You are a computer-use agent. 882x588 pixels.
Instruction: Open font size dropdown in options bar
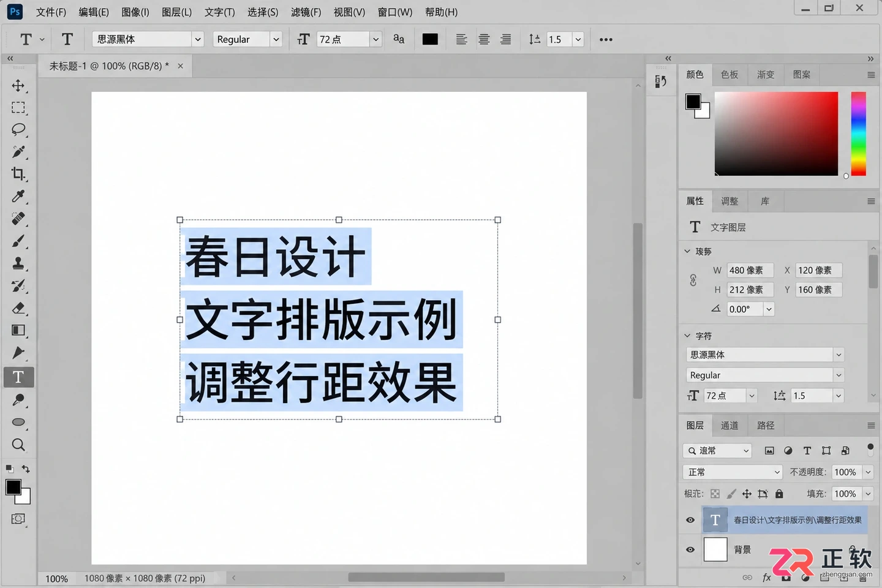point(376,39)
